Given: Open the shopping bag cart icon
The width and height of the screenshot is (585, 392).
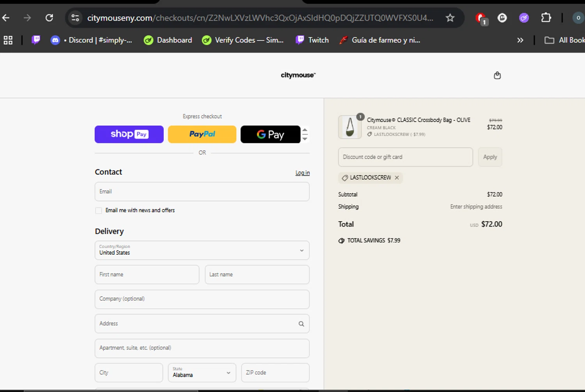Looking at the screenshot, I should tap(497, 75).
